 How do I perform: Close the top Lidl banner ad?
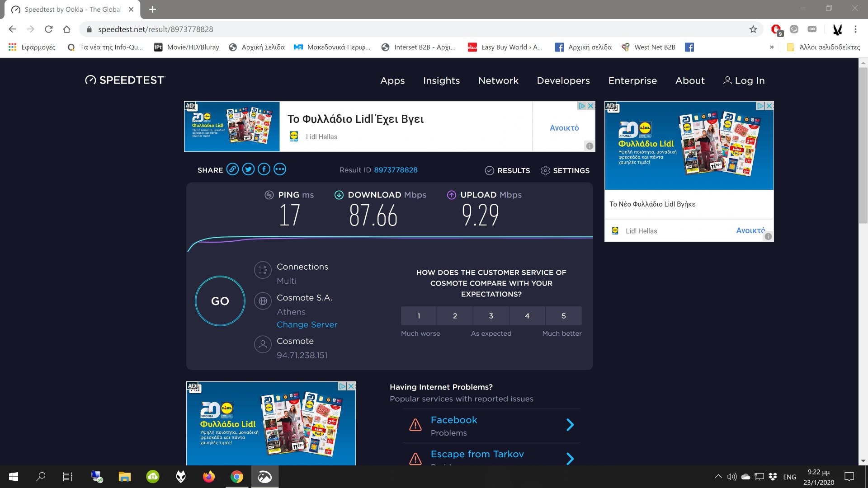tap(590, 106)
